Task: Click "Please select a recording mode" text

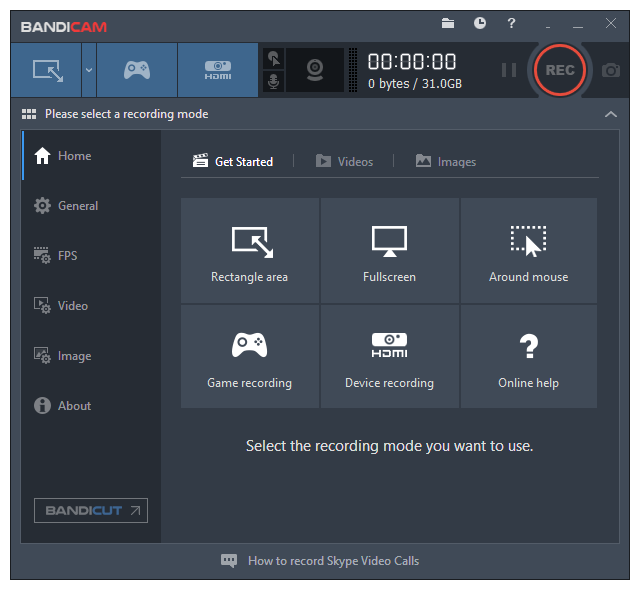Action: click(126, 114)
